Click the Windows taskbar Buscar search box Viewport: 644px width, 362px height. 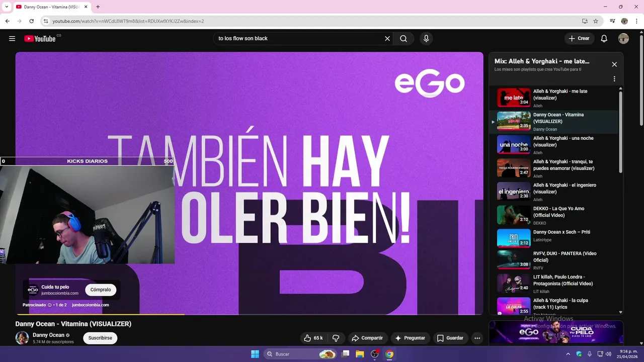tap(300, 354)
